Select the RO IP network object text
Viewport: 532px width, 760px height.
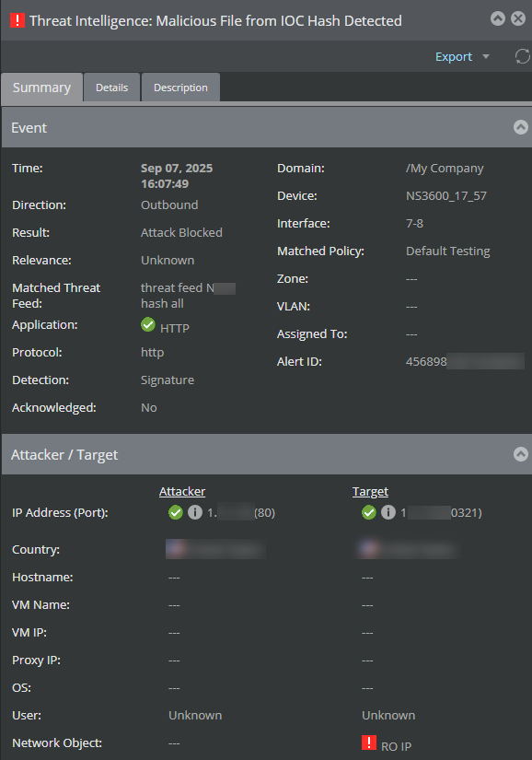(x=396, y=746)
